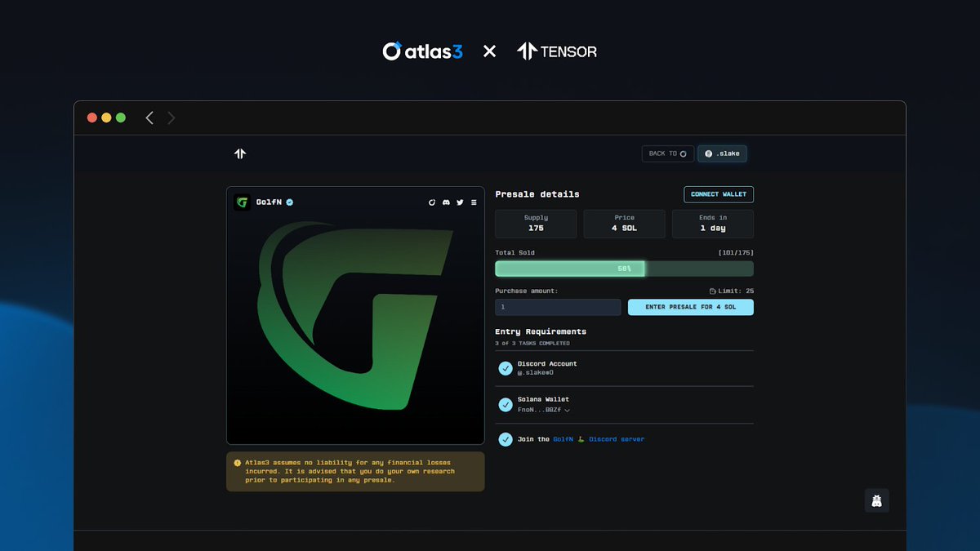Click the green window maximize dot
Screen dimensions: 980x551
(121, 118)
